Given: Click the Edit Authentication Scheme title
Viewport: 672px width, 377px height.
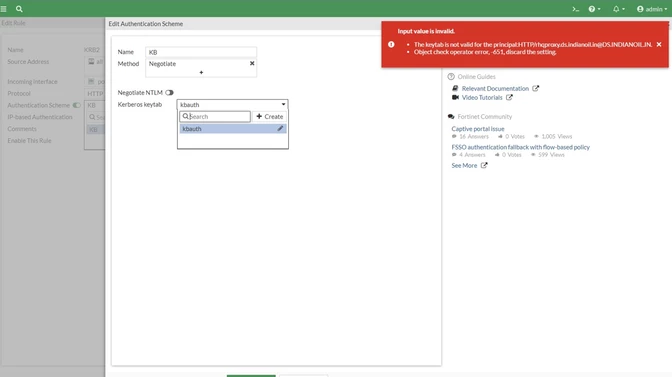Looking at the screenshot, I should point(146,24).
